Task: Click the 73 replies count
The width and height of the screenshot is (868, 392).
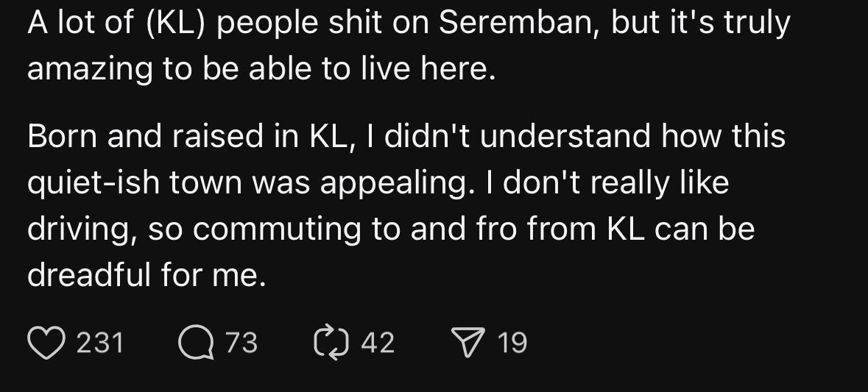Action: [241, 343]
